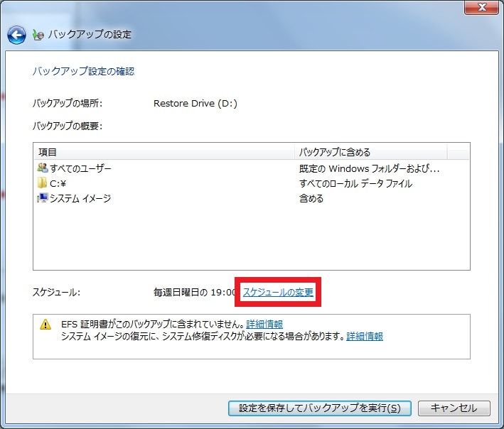504x429 pixels.
Task: Go back with the blue arrow button
Action: 16,35
